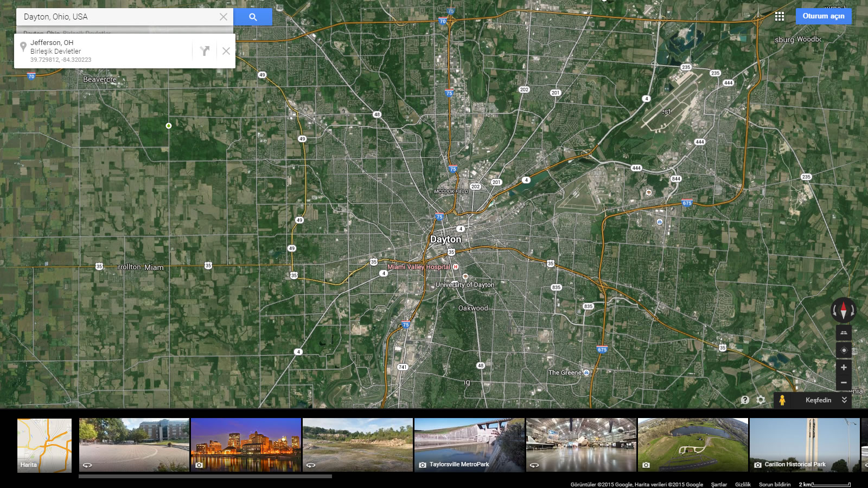Toggle the tilt view button

[844, 333]
